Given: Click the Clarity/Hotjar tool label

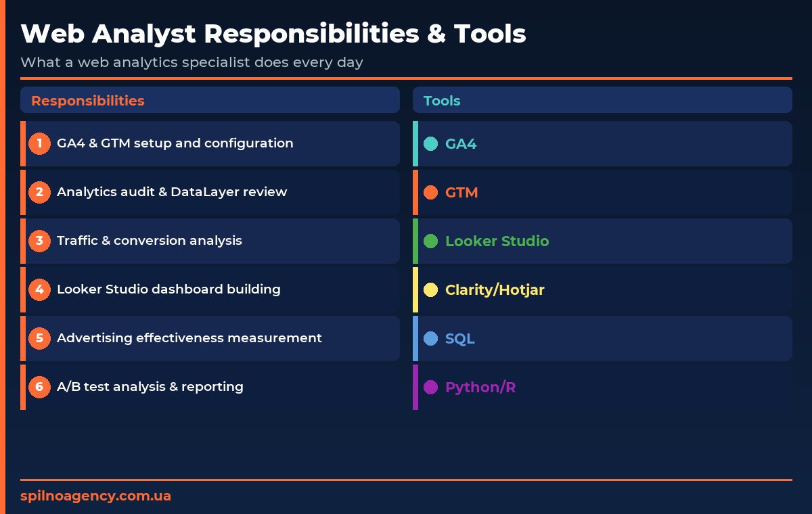Looking at the screenshot, I should [x=495, y=290].
